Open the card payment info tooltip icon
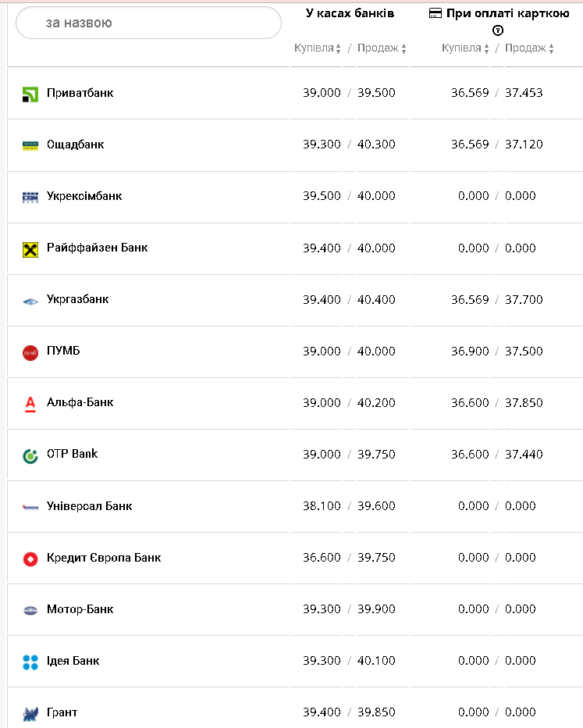Viewport: 583px width, 728px height. pyautogui.click(x=498, y=30)
